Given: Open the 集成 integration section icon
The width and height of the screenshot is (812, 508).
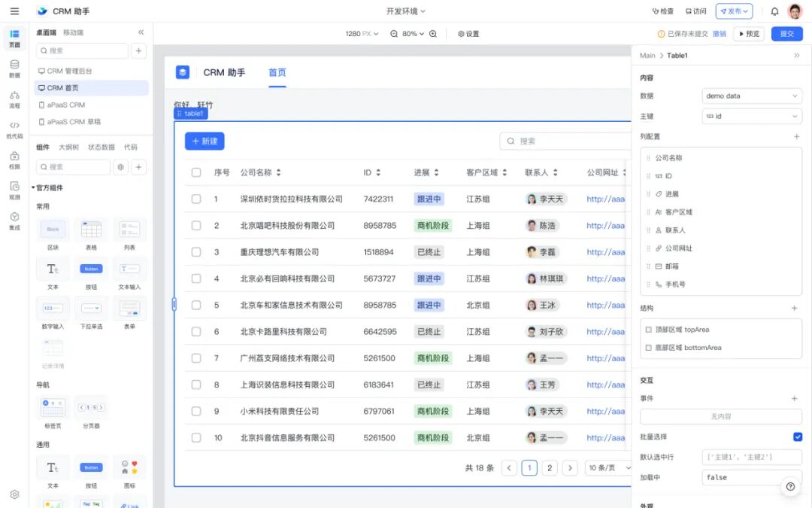Looking at the screenshot, I should point(14,221).
